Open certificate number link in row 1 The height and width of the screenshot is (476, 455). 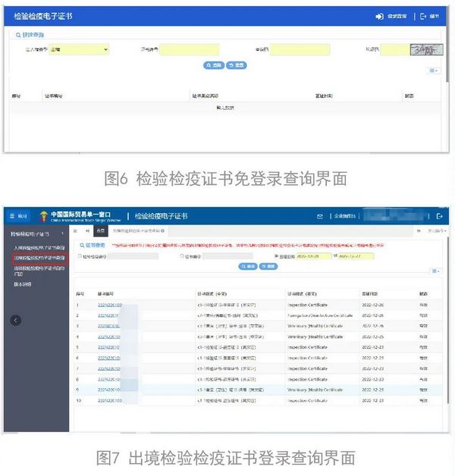click(x=110, y=305)
